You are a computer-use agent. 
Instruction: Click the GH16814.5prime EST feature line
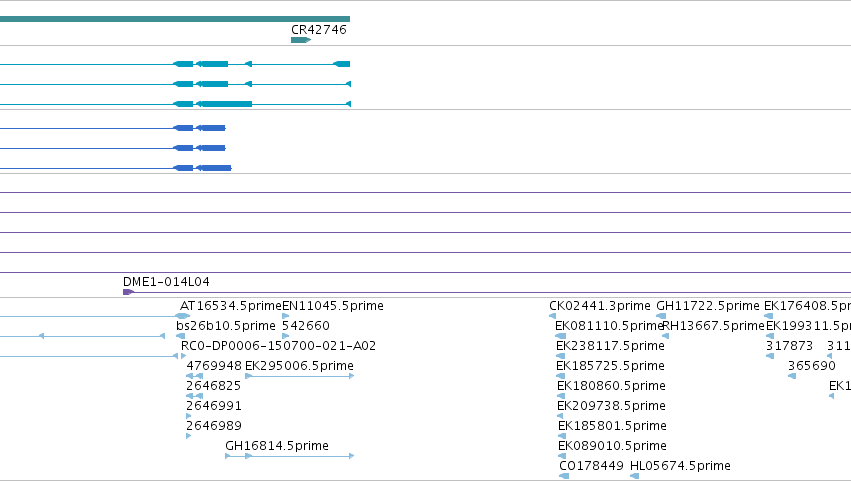[289, 456]
